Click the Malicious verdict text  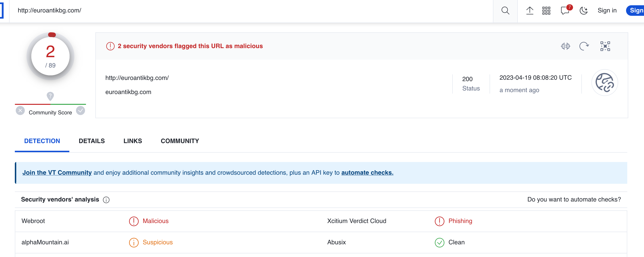(x=155, y=221)
